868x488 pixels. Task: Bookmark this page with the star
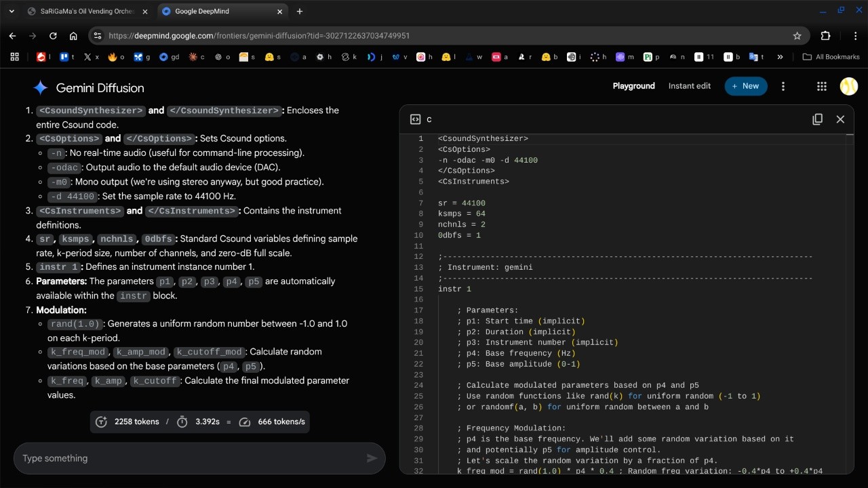797,36
